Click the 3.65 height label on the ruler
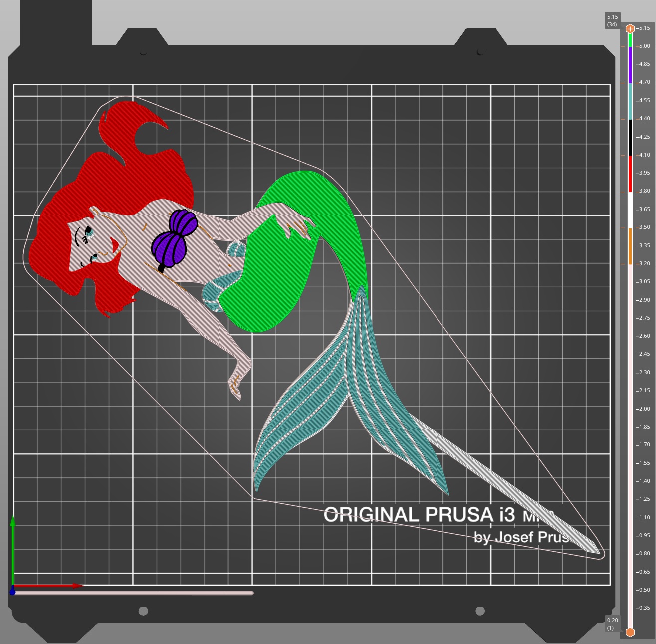The height and width of the screenshot is (644, 656). 644,209
